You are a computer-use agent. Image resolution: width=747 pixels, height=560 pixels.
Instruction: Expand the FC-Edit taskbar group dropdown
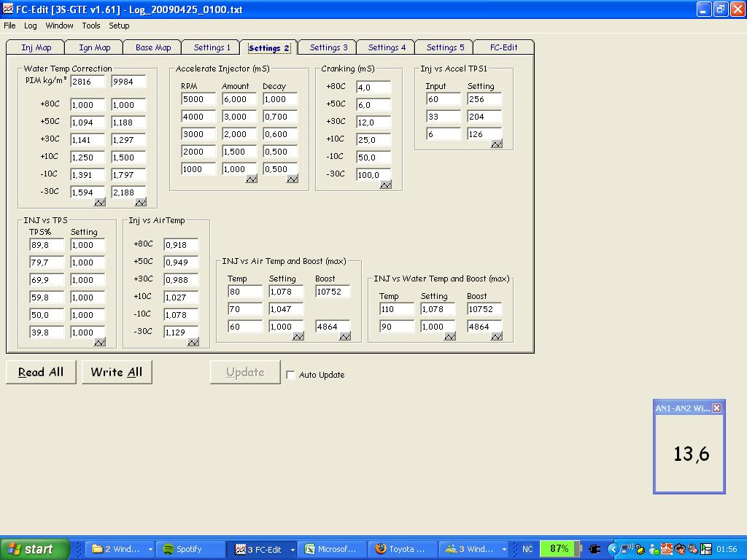point(293,549)
